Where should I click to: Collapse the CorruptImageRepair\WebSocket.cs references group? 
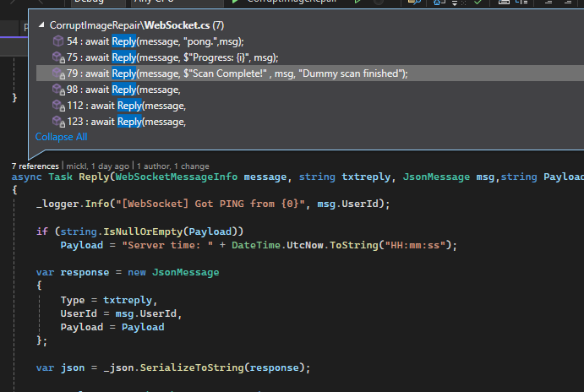41,25
